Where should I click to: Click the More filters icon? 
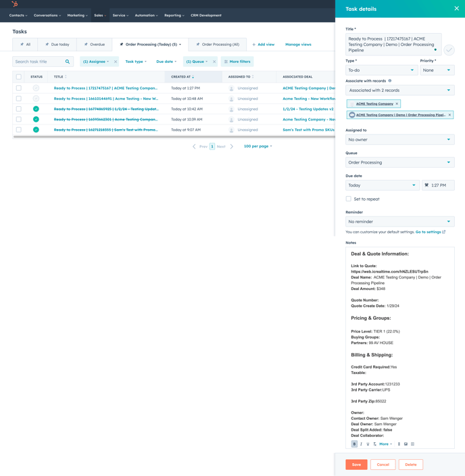point(226,62)
